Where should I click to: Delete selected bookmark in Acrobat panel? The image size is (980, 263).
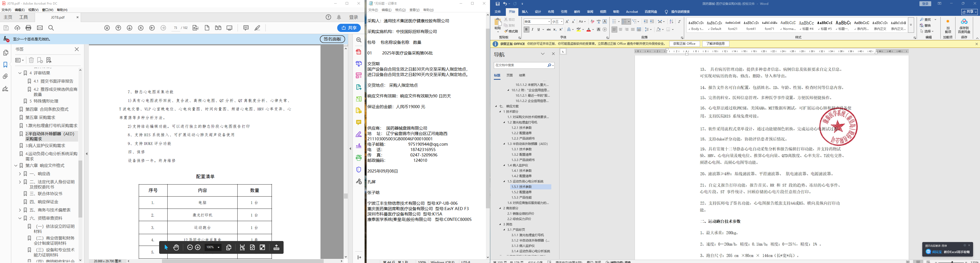[x=32, y=60]
